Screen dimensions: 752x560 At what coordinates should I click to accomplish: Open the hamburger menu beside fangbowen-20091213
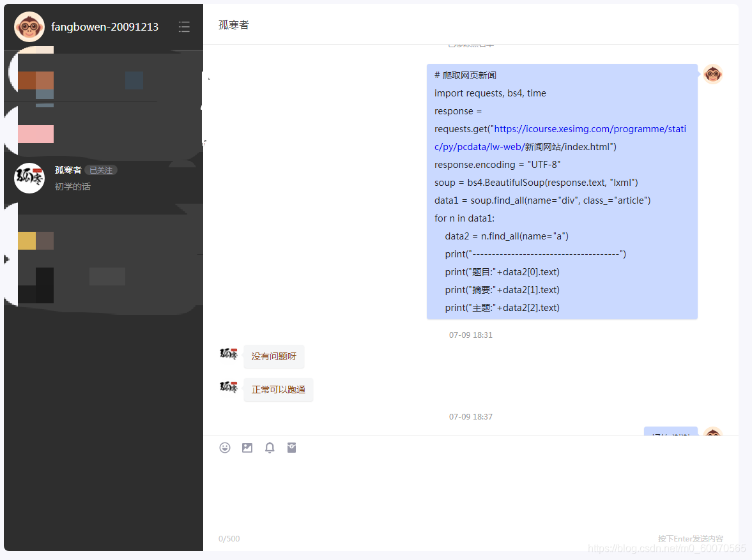tap(184, 27)
